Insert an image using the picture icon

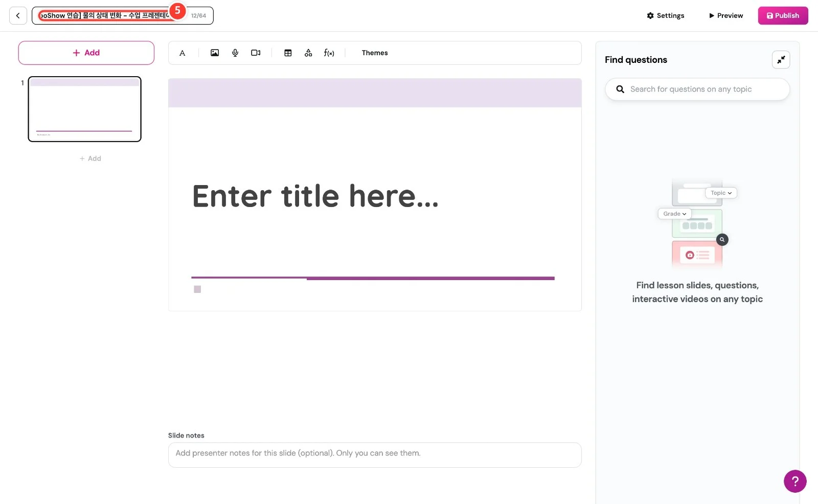pos(215,53)
